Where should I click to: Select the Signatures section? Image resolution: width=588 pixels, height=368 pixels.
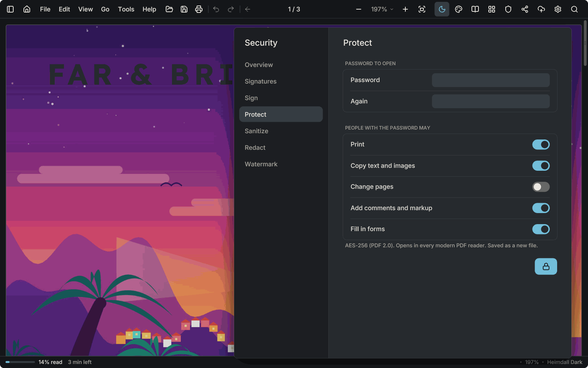[281, 81]
